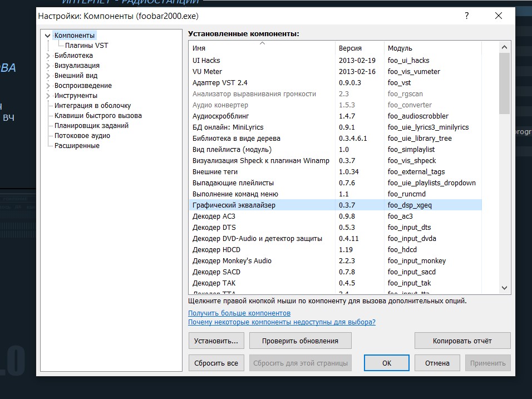This screenshot has width=532, height=399.
Task: Expand the Визуализация tree node
Action: [x=48, y=66]
